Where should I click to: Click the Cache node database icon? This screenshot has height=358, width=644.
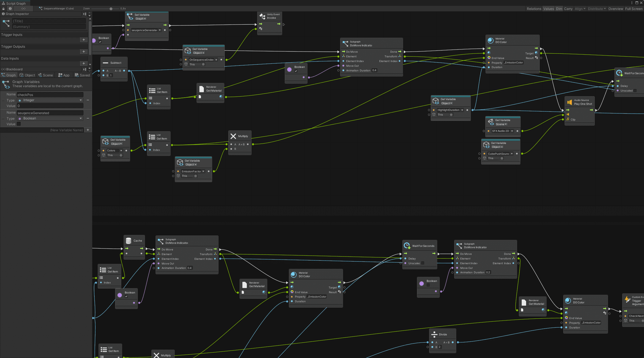(128, 241)
